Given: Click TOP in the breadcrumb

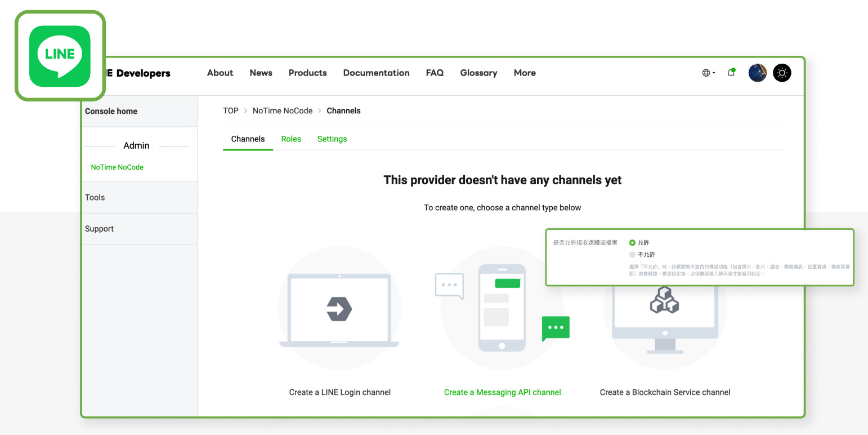Looking at the screenshot, I should (231, 111).
